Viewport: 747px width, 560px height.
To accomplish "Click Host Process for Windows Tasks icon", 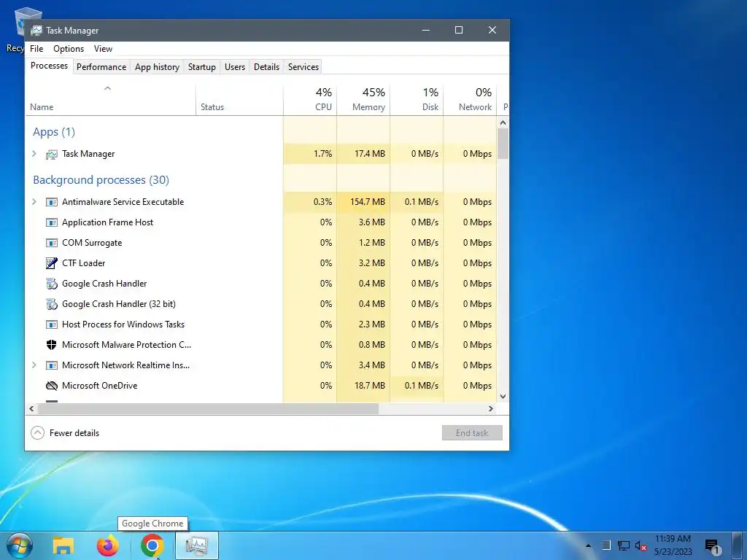I will (x=52, y=324).
